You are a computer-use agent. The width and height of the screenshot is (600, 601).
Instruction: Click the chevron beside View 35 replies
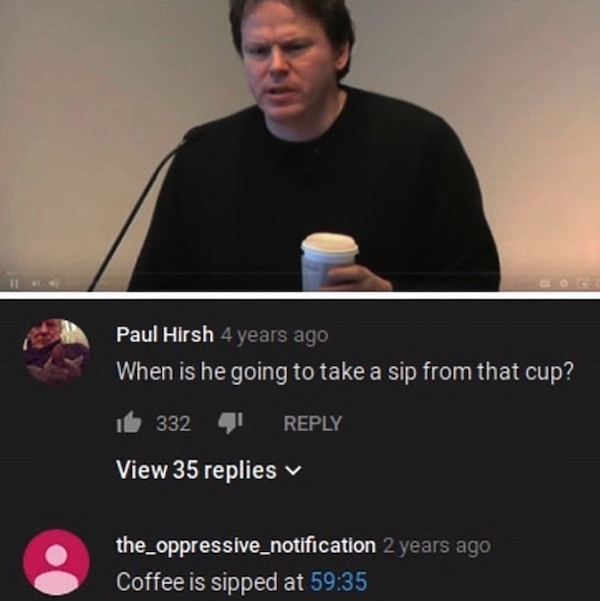[x=294, y=471]
